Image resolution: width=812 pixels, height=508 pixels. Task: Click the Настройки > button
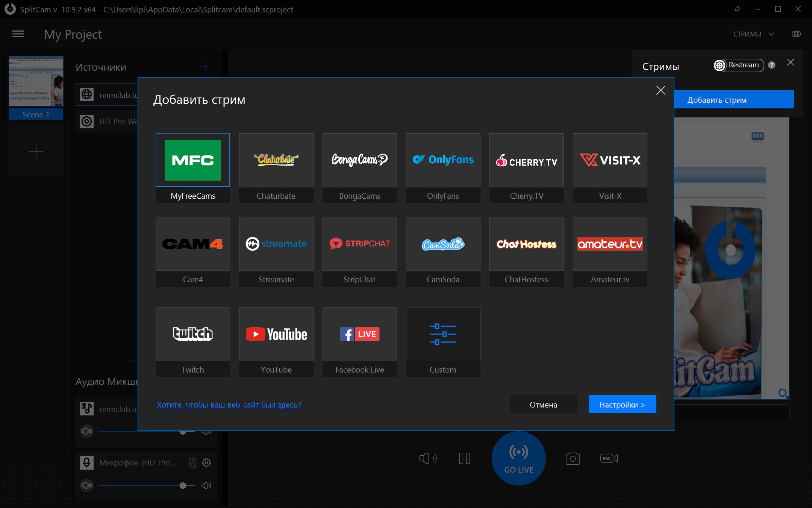[622, 405]
